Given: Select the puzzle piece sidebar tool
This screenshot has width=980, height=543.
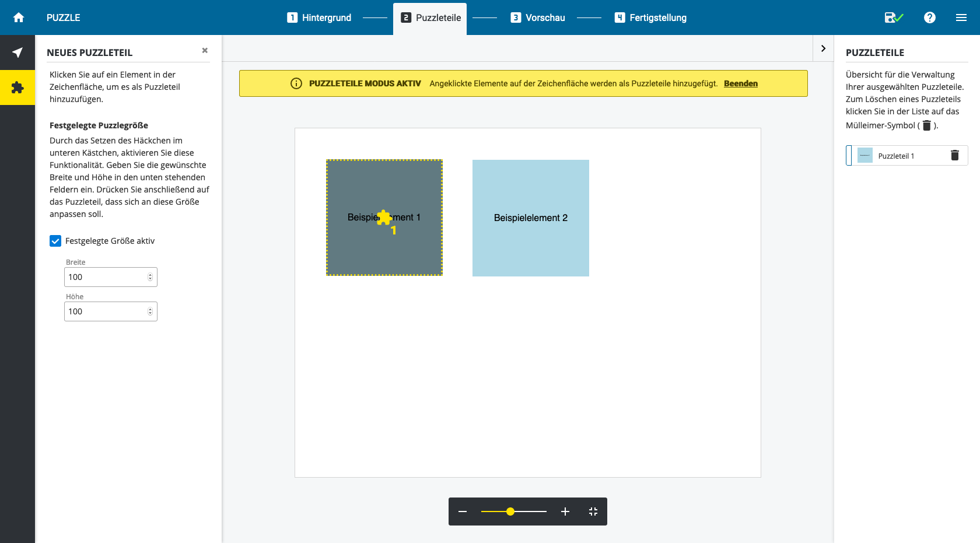Looking at the screenshot, I should pyautogui.click(x=17, y=87).
